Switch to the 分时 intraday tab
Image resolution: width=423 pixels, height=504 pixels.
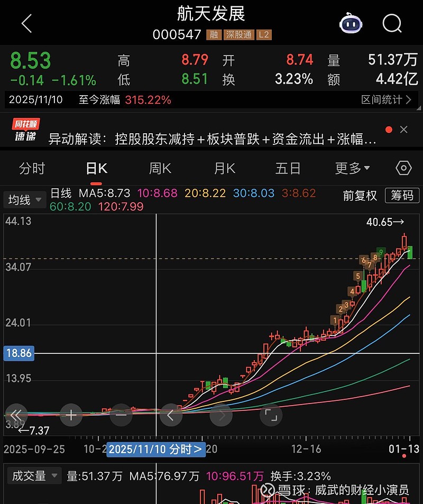pyautogui.click(x=33, y=168)
